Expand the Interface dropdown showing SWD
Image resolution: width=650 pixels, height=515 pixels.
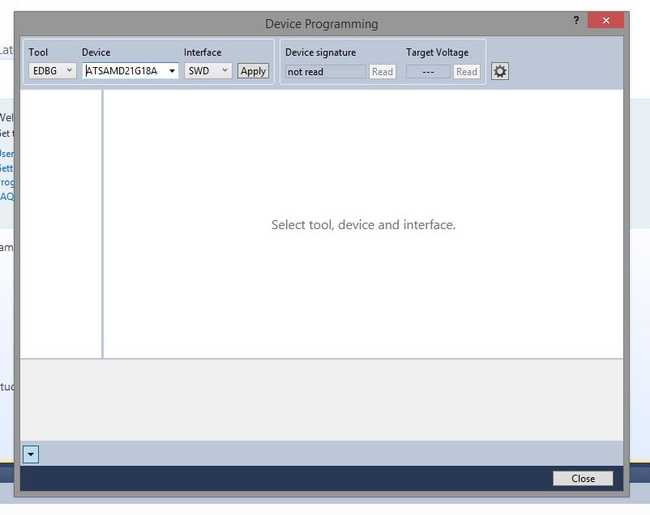click(208, 71)
